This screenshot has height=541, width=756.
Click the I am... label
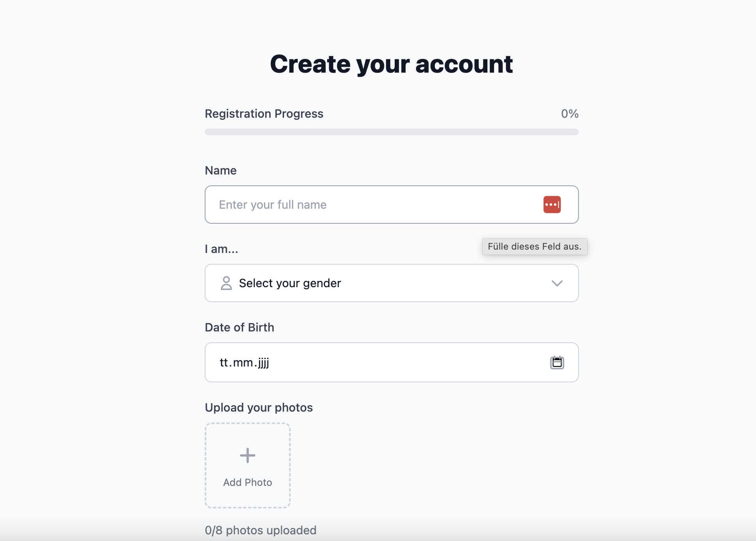click(x=221, y=249)
